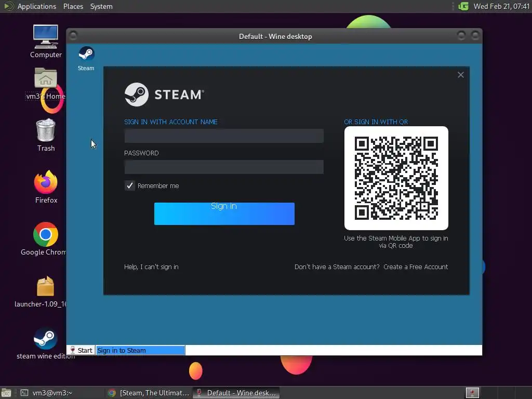Click the password input field
Screen dimensions: 532x399
coord(224,167)
